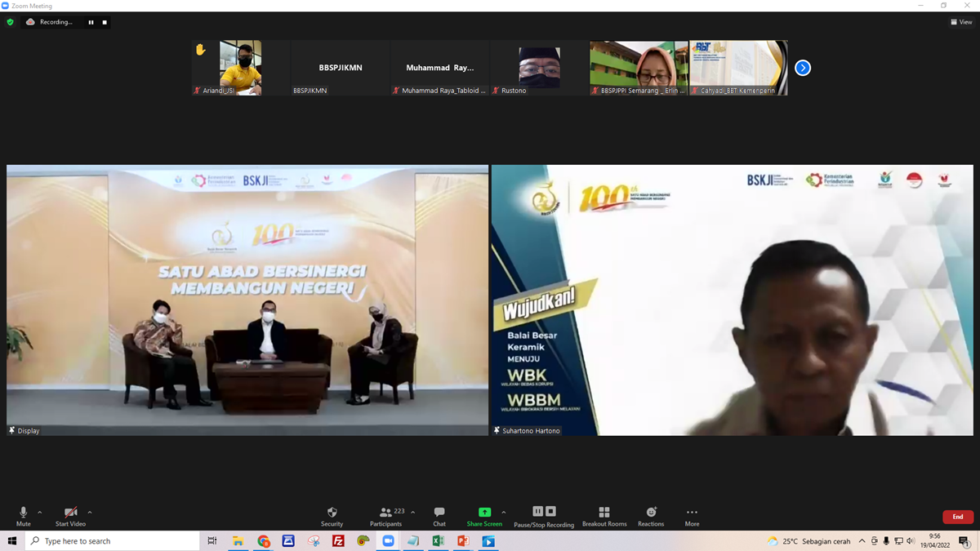
Task: Open the tray network icon
Action: [898, 541]
